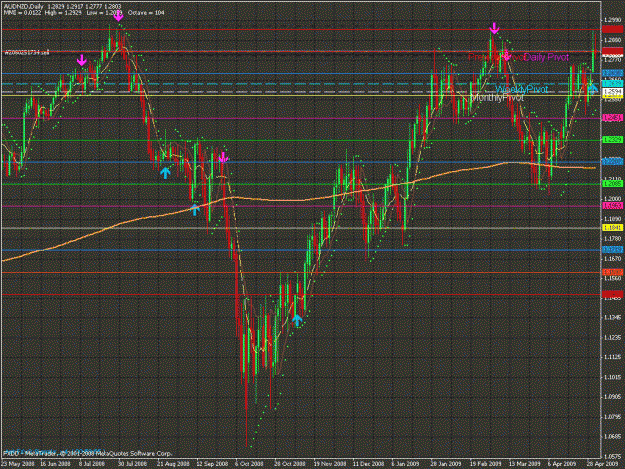
Task: Select the 'Daily Pivot' label
Action: point(546,57)
